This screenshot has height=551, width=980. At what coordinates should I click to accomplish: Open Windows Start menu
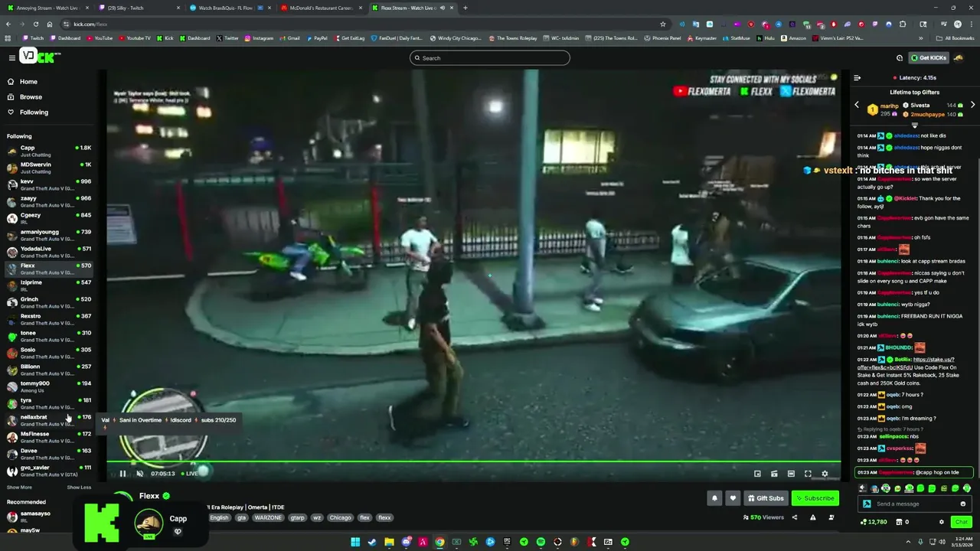(x=355, y=542)
